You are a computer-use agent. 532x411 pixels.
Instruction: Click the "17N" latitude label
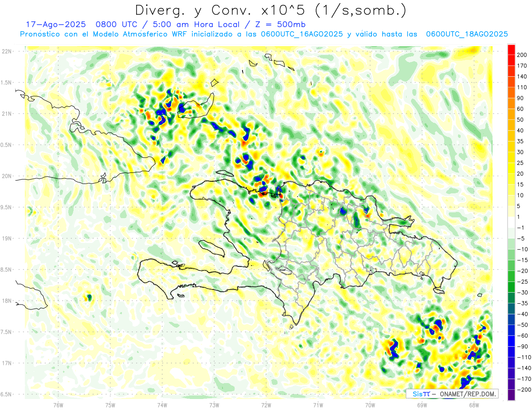pyautogui.click(x=7, y=363)
